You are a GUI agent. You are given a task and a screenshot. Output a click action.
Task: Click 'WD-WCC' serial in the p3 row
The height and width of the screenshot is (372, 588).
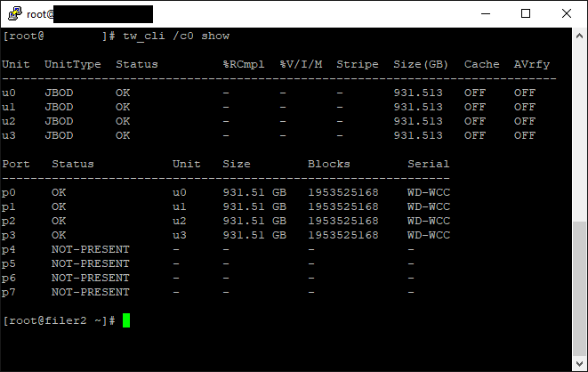[x=429, y=236]
